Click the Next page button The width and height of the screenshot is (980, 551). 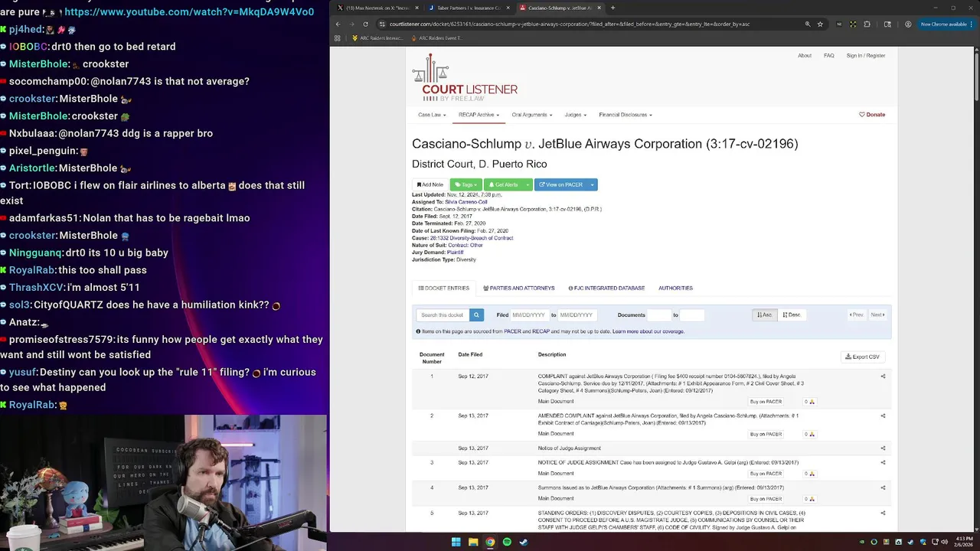pos(877,315)
